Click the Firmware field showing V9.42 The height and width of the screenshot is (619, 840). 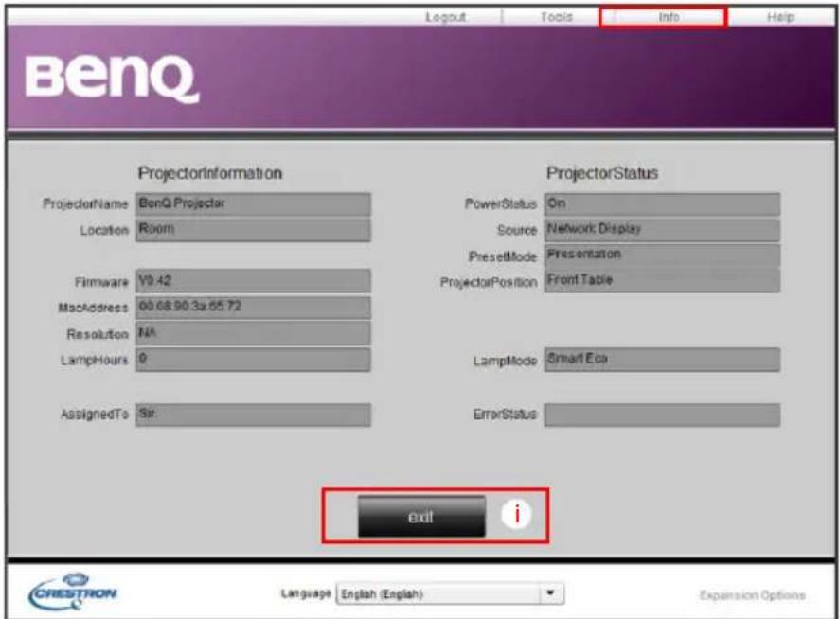254,281
